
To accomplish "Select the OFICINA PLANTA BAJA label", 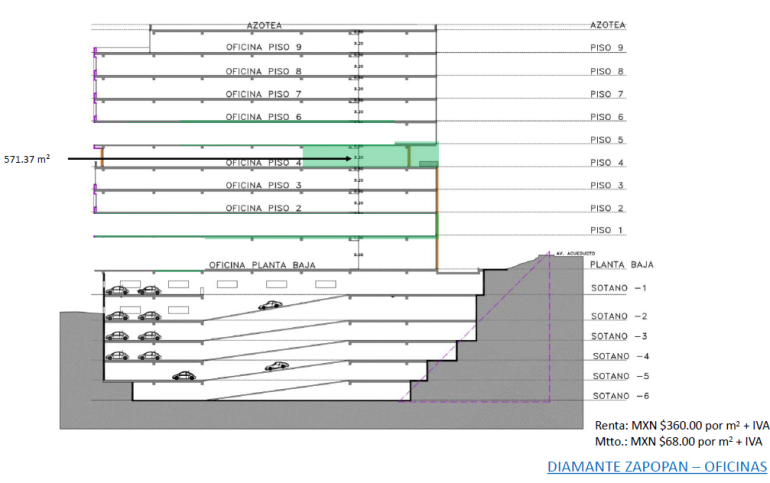I will tap(262, 265).
